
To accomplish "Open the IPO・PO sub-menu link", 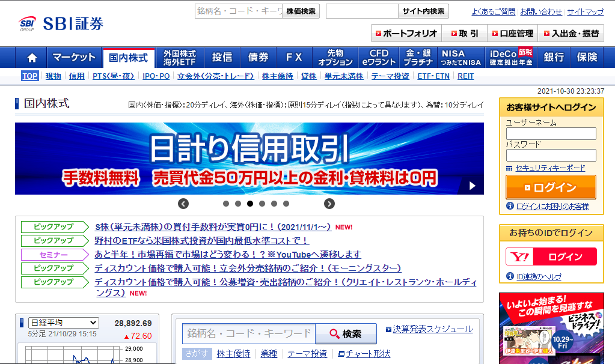I will [x=156, y=76].
